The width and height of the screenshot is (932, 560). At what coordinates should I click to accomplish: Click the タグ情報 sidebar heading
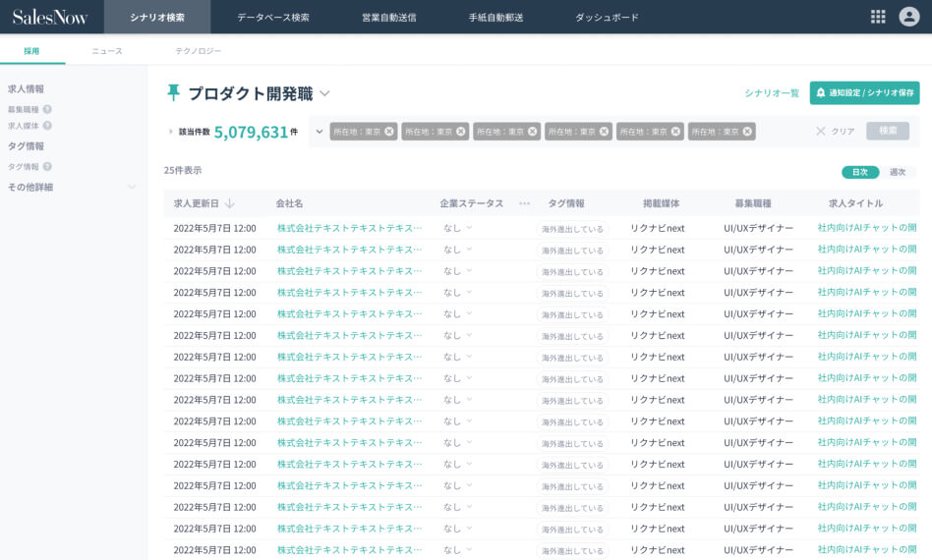coord(26,146)
